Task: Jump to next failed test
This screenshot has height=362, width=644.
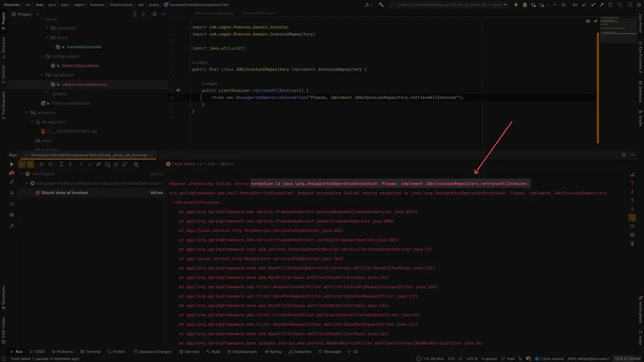Action: click(x=90, y=164)
